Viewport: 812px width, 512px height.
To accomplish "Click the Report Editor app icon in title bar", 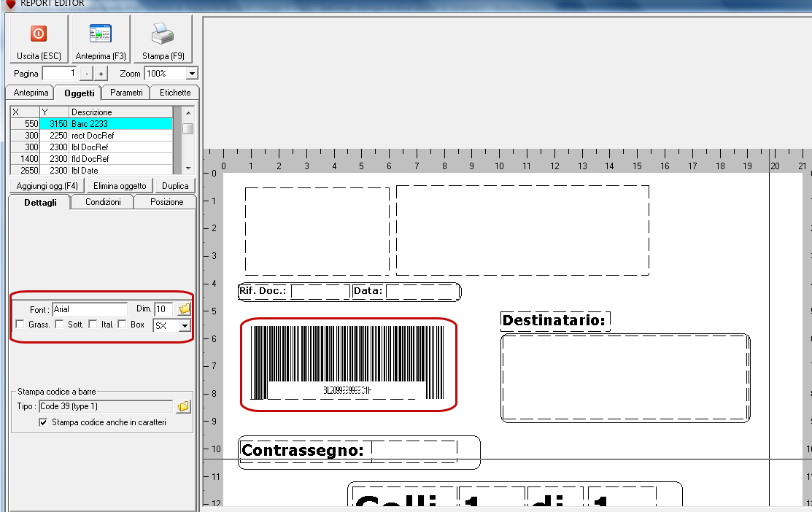I will click(9, 4).
